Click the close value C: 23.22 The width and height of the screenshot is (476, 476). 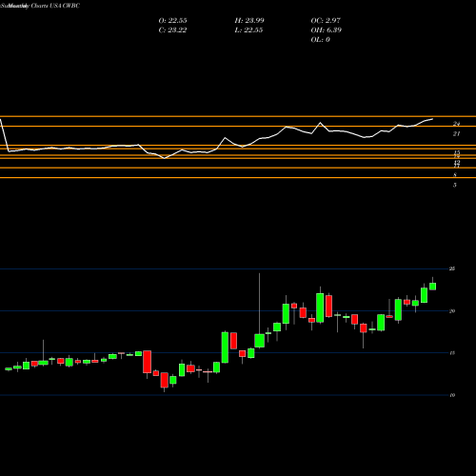(172, 30)
